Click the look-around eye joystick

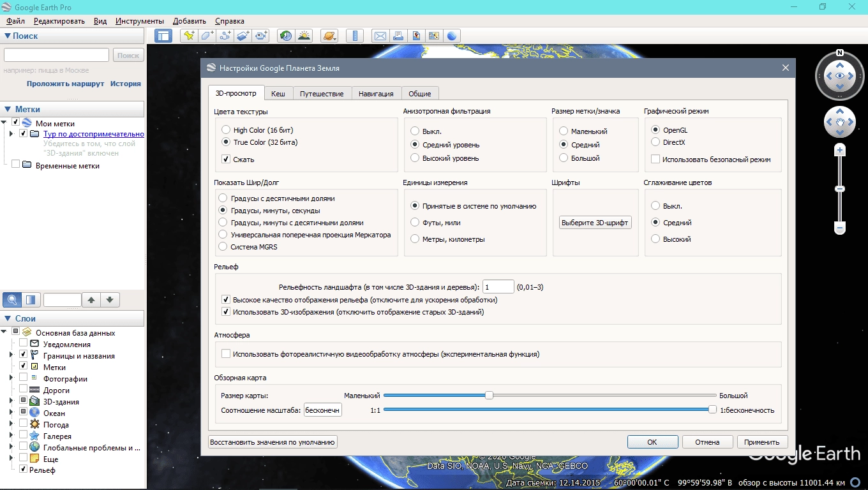point(840,76)
